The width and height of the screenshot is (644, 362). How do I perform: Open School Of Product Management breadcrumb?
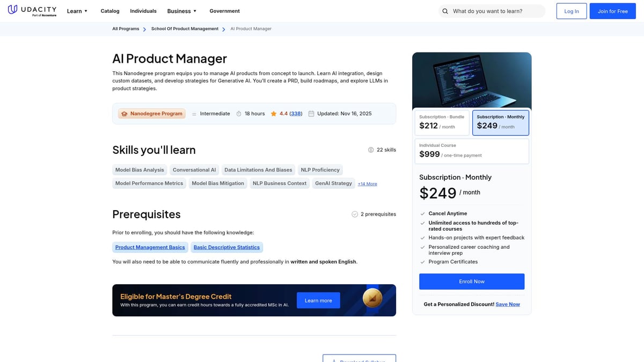coord(185,29)
